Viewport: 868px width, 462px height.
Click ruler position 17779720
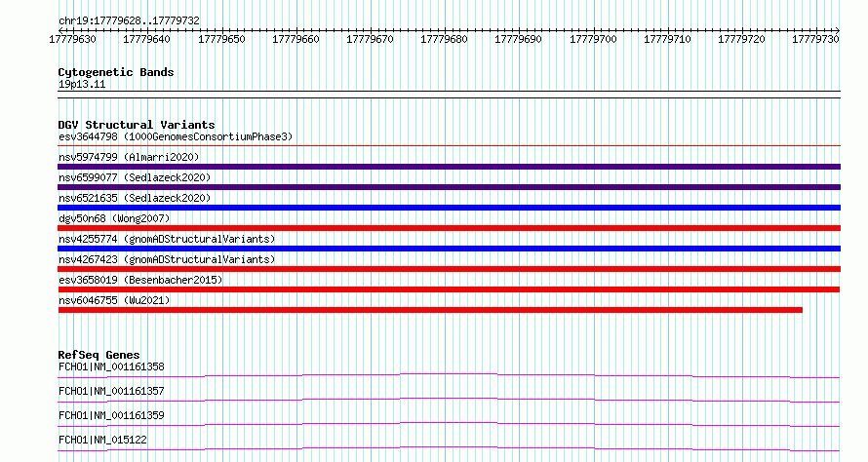coord(741,39)
